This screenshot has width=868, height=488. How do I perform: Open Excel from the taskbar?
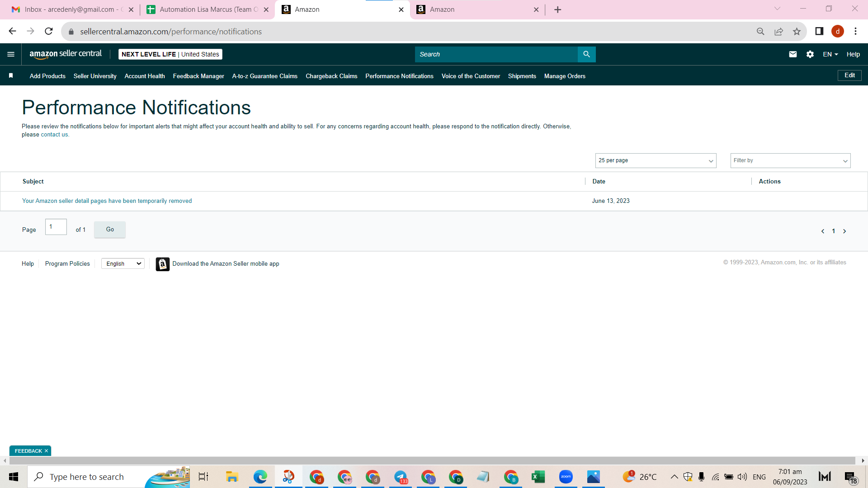click(x=538, y=477)
